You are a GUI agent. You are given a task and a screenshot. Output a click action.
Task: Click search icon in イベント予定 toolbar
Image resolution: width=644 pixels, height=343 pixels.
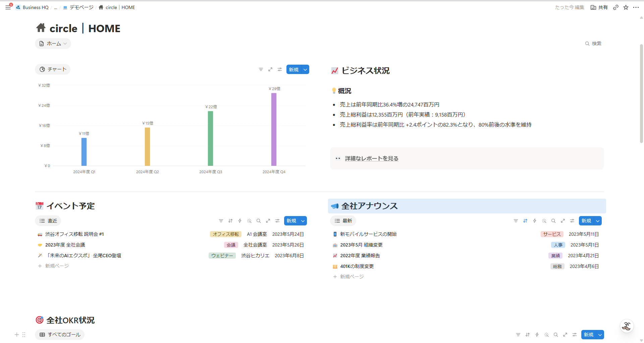[x=259, y=221]
